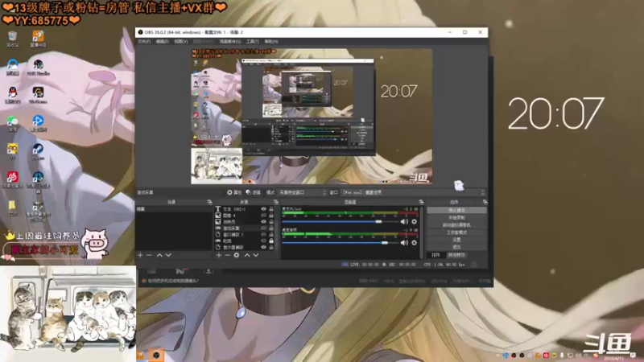Open Steam desktop shortcut
The height and width of the screenshot is (362, 644).
coord(38,151)
